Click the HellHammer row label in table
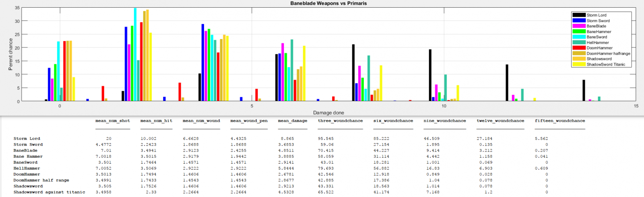644x197 pixels. pos(27,168)
